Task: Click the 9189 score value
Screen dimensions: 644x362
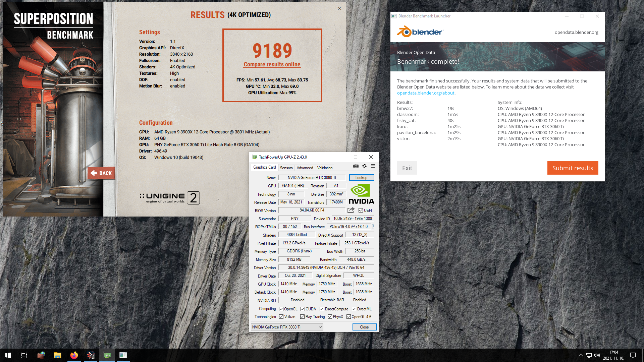Action: tap(272, 51)
